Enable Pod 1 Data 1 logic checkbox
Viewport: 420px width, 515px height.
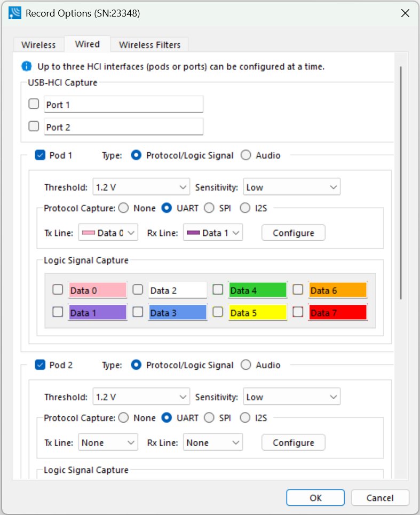click(x=58, y=312)
